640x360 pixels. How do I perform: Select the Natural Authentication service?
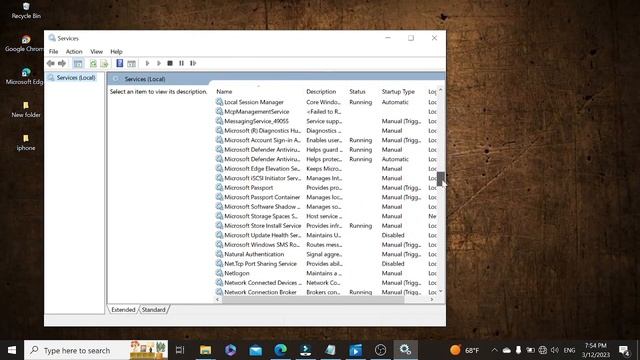point(325,254)
